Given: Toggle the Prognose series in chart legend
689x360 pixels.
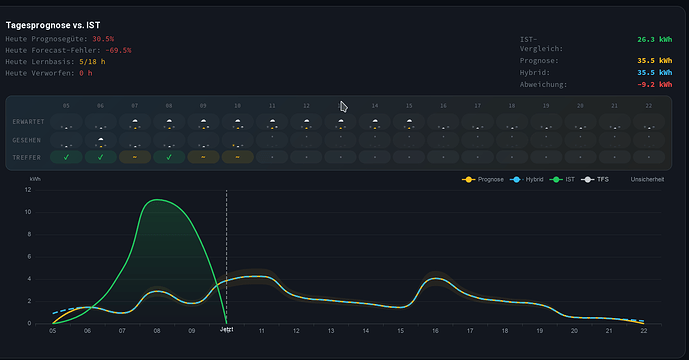Looking at the screenshot, I should (x=483, y=179).
